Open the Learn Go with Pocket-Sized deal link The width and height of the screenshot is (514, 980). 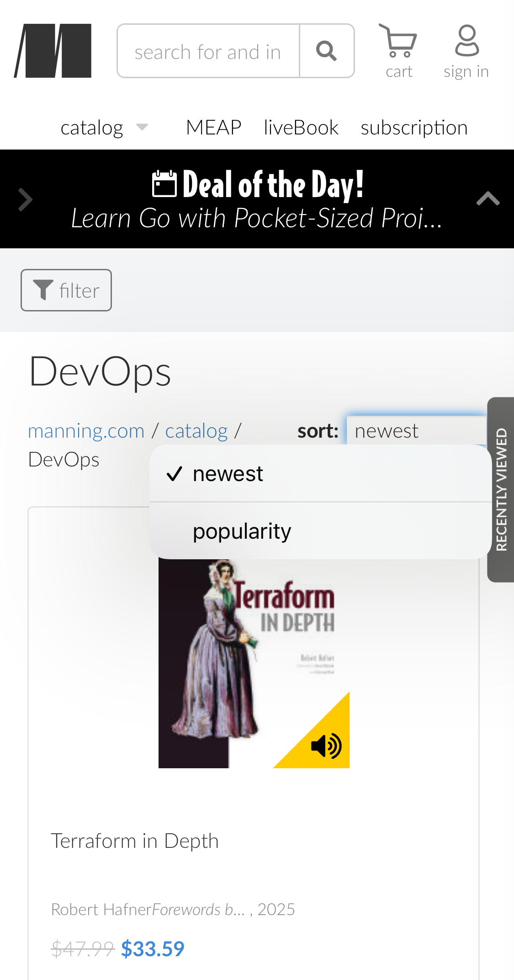tap(257, 218)
